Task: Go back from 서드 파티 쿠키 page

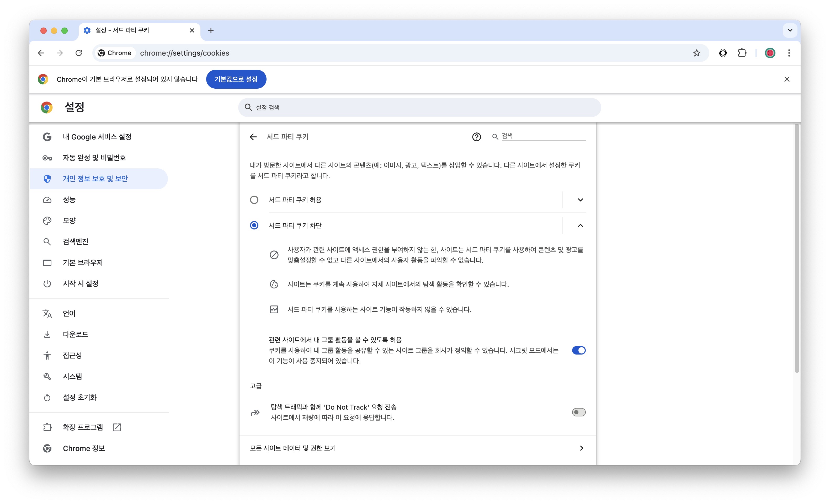Action: click(x=253, y=137)
